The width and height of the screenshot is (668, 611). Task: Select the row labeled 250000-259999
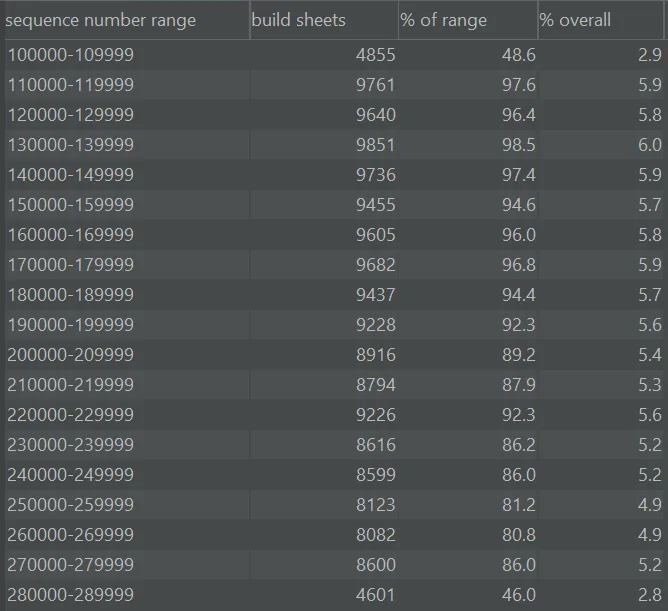[334, 505]
